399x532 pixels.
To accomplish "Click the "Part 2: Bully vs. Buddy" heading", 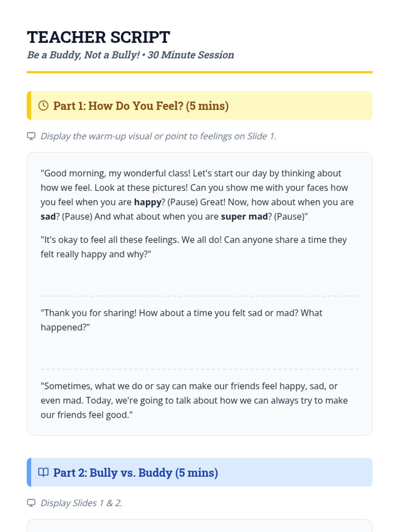I will [x=135, y=472].
